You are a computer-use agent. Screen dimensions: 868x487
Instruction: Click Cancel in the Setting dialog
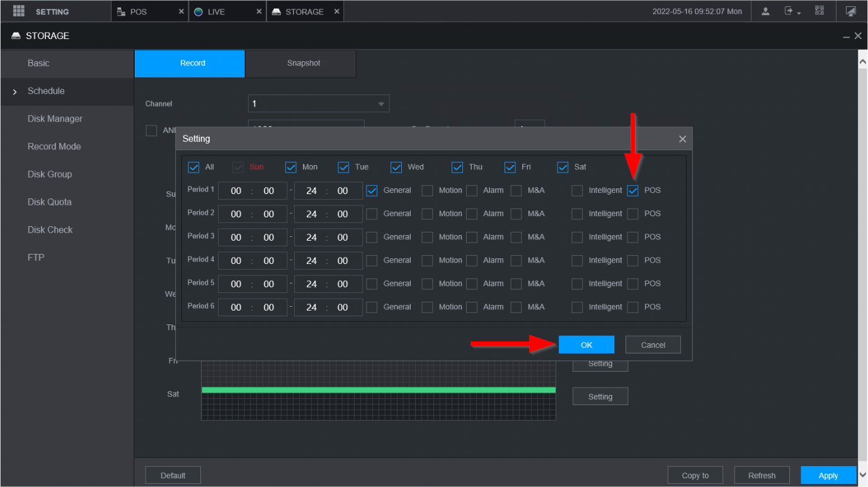click(x=653, y=345)
